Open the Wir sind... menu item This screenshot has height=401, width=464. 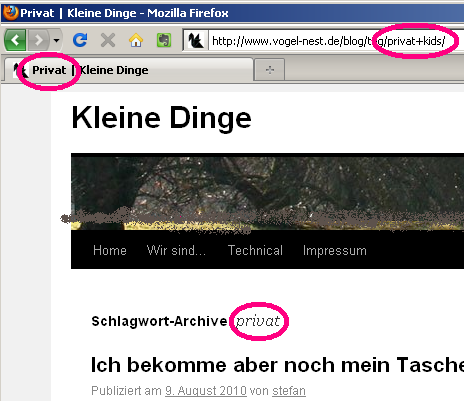pos(176,250)
